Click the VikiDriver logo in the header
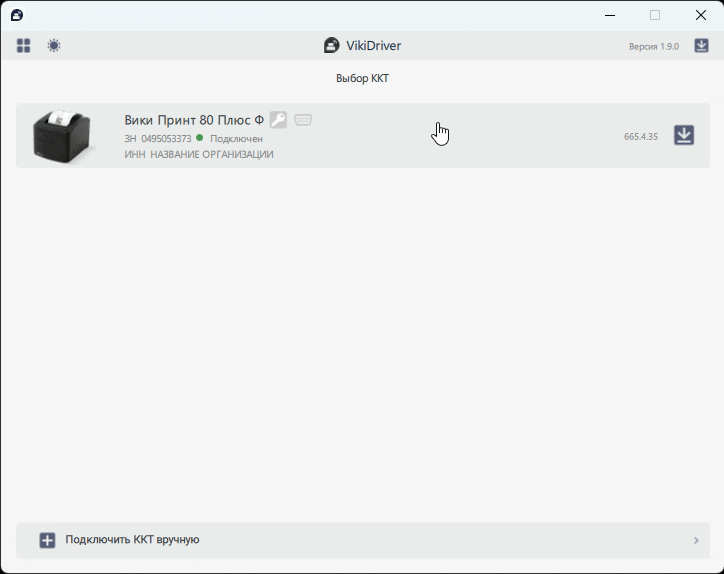This screenshot has width=724, height=574. [x=332, y=46]
